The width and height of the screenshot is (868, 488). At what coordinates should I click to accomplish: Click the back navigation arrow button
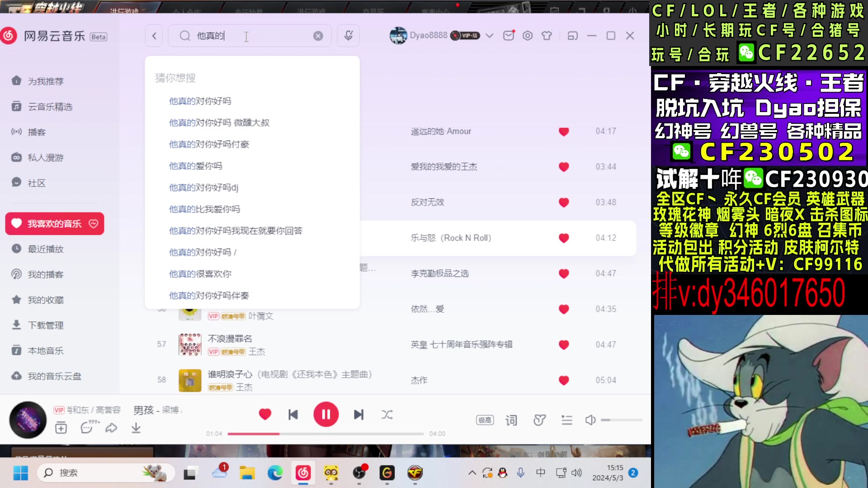154,36
